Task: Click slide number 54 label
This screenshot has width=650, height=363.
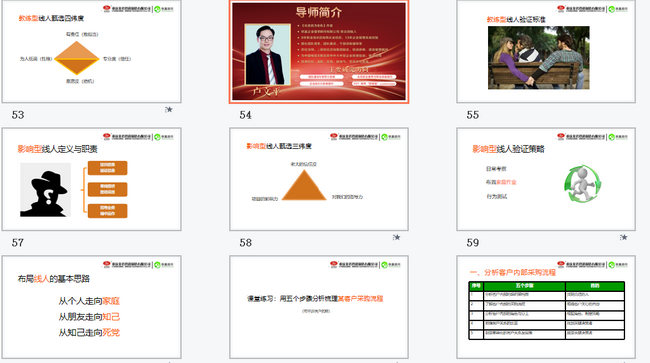Action: pyautogui.click(x=245, y=115)
